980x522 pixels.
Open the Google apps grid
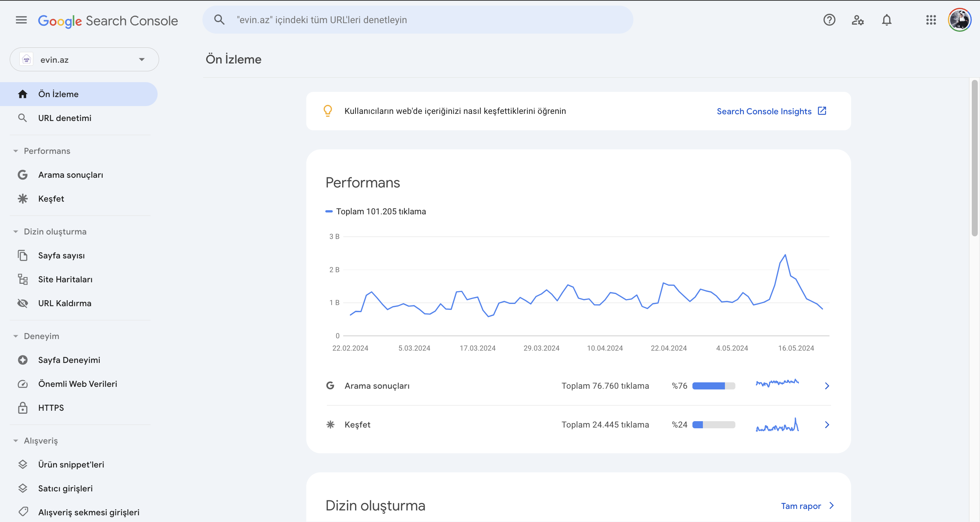[x=931, y=20]
